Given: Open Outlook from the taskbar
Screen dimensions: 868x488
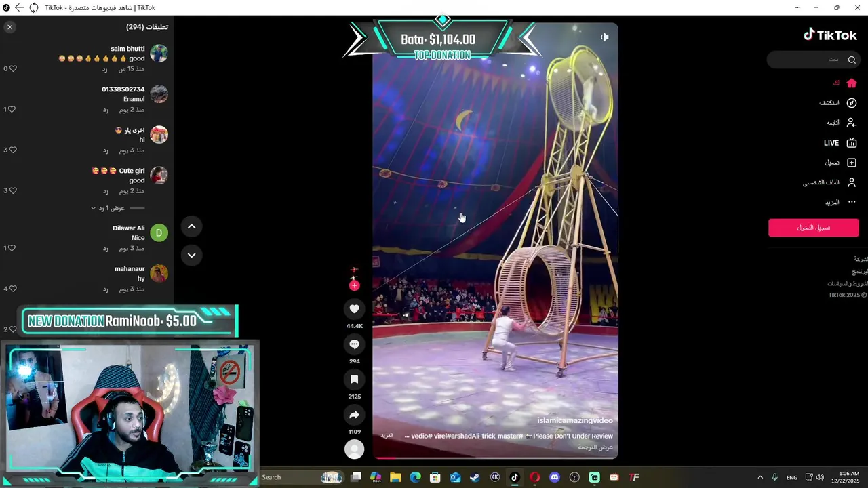Looking at the screenshot, I should (x=455, y=477).
